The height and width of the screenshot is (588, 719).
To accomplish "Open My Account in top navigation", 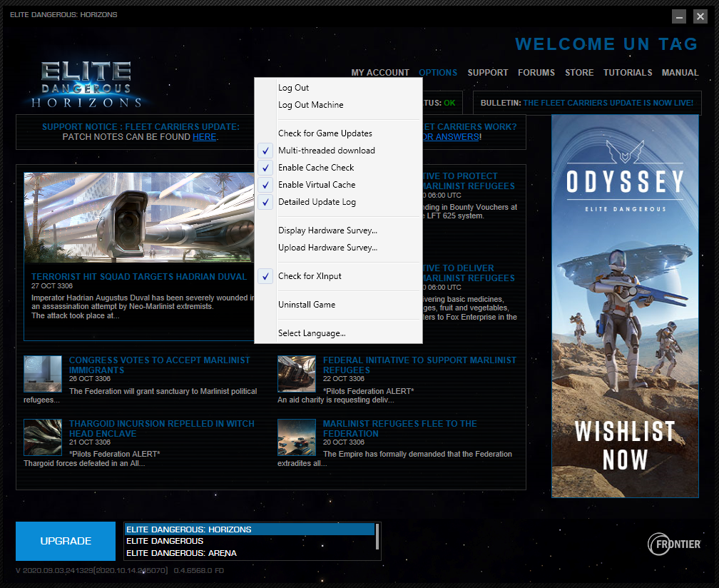I will 380,73.
